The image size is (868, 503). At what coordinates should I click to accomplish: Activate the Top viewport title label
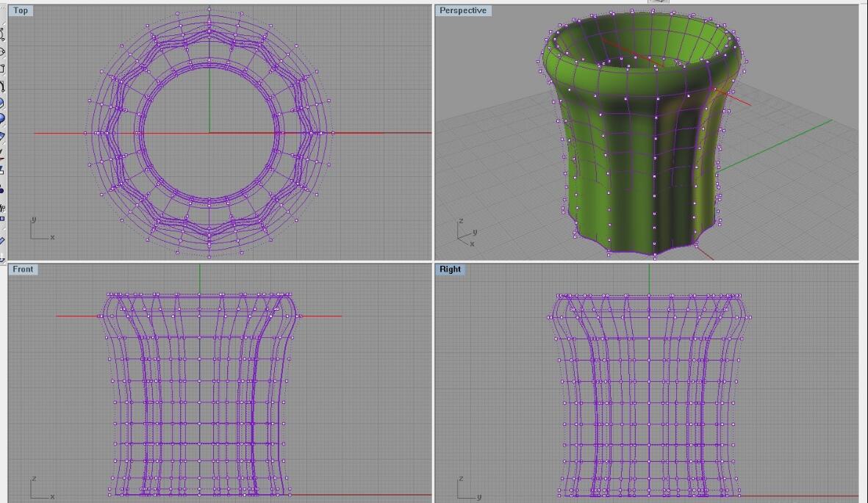click(x=21, y=10)
